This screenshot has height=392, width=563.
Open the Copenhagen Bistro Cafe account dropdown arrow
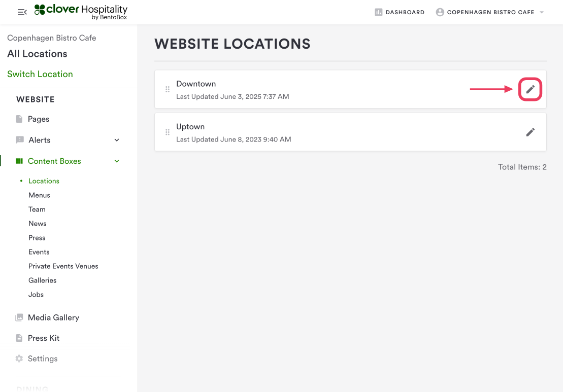coord(542,12)
